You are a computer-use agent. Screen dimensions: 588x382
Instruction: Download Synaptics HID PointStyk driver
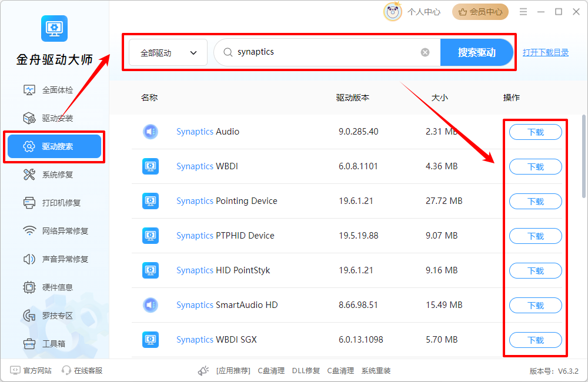coord(536,271)
